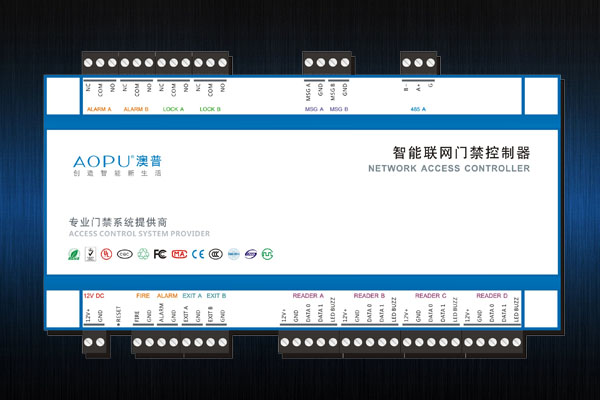Click the NO pin above LOCK A

click(186, 88)
